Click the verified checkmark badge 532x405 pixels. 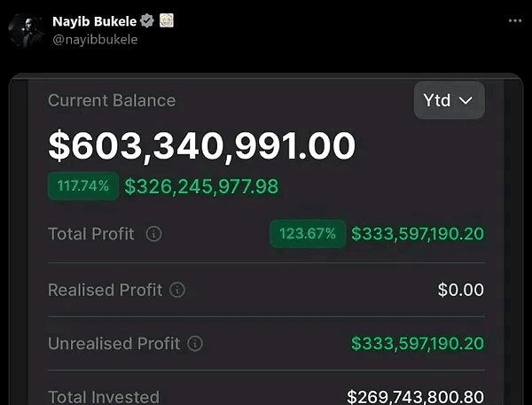coord(147,21)
